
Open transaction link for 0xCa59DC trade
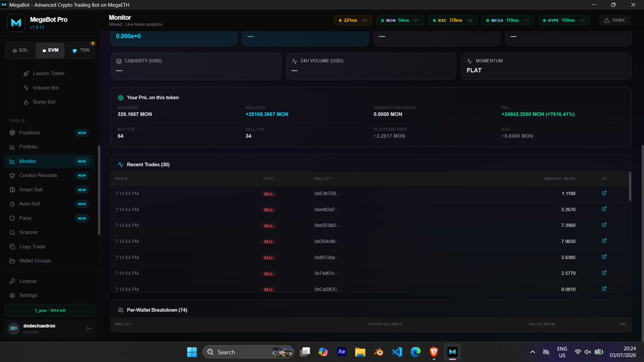coord(604,289)
